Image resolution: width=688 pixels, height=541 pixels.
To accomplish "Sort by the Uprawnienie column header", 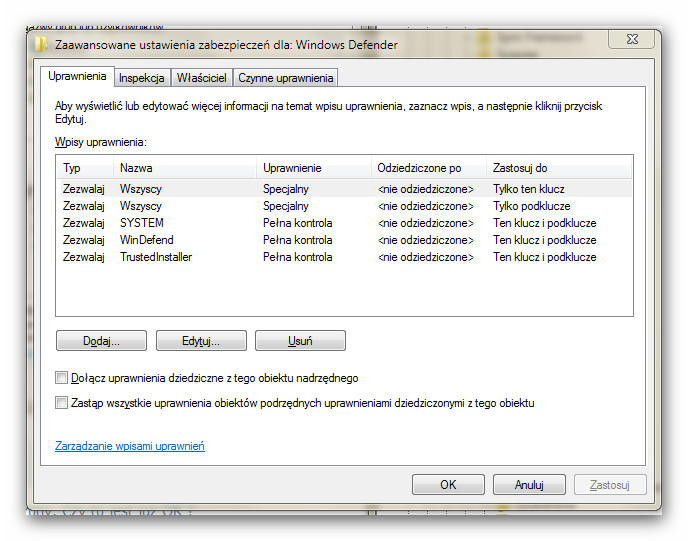I will [x=314, y=168].
